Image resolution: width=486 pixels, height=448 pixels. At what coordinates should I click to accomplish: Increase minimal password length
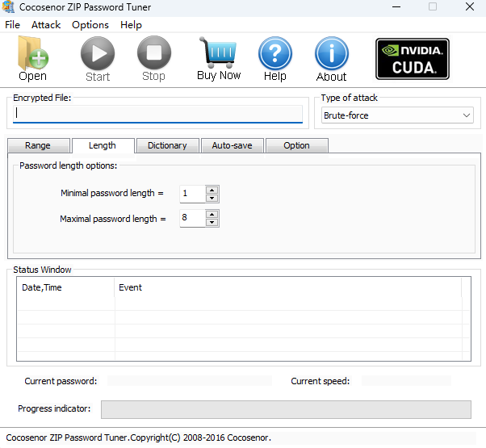212,190
